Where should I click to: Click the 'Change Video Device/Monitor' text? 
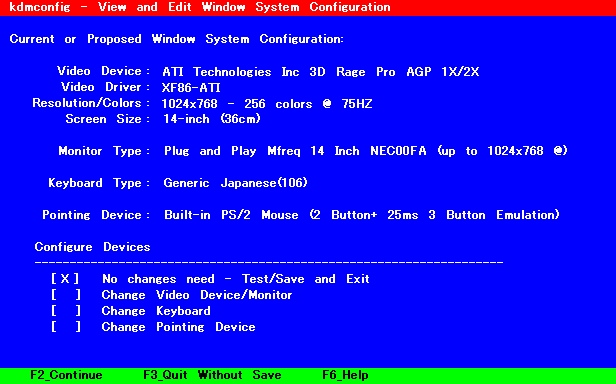[197, 295]
